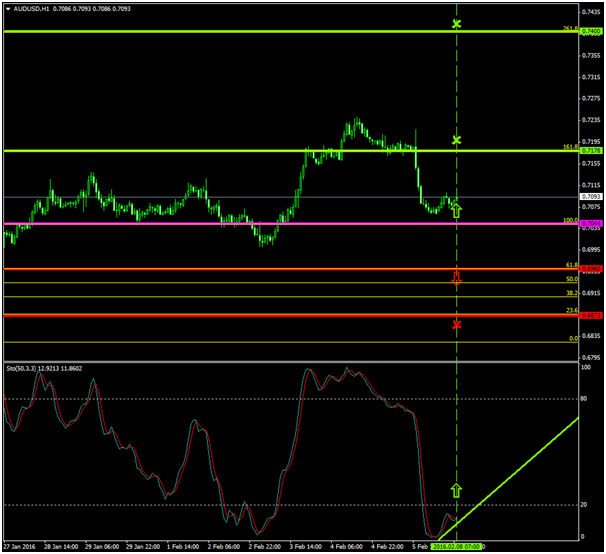Open the chart menu triangle beside AUDUSD,H1

pyautogui.click(x=8, y=9)
